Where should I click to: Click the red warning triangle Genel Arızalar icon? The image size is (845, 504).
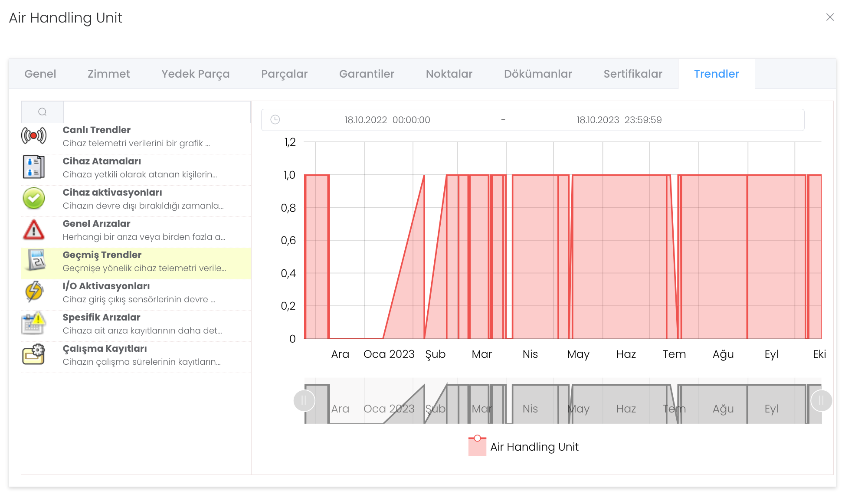click(34, 230)
